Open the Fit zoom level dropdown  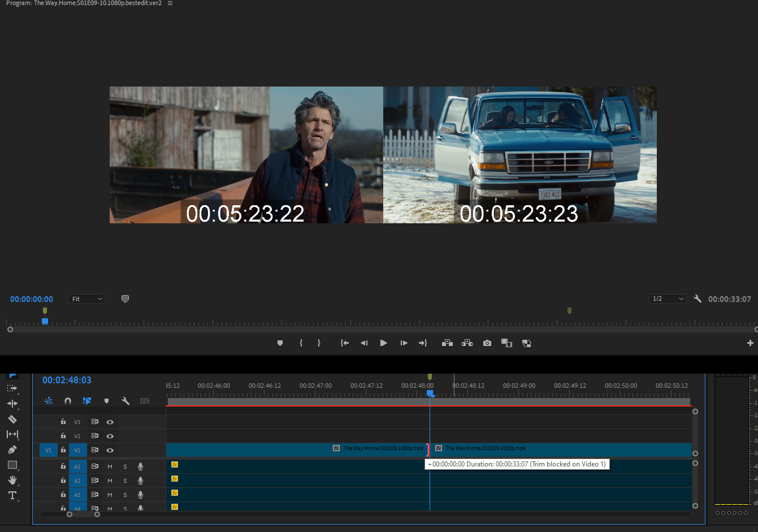[x=87, y=299]
